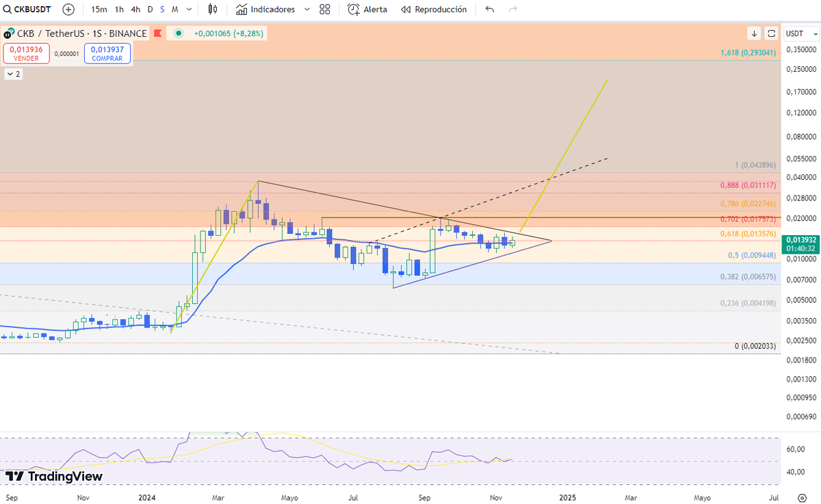Undo the last chart action

pyautogui.click(x=489, y=10)
